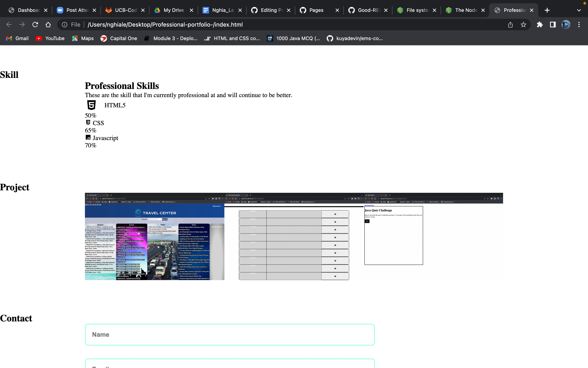Open the kuyadevin/ems-co... bookmark
The width and height of the screenshot is (588, 368).
pyautogui.click(x=355, y=38)
